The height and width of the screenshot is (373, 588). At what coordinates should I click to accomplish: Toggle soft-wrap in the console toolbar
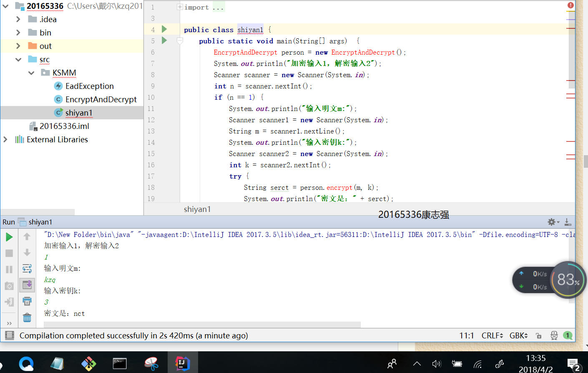coord(27,269)
